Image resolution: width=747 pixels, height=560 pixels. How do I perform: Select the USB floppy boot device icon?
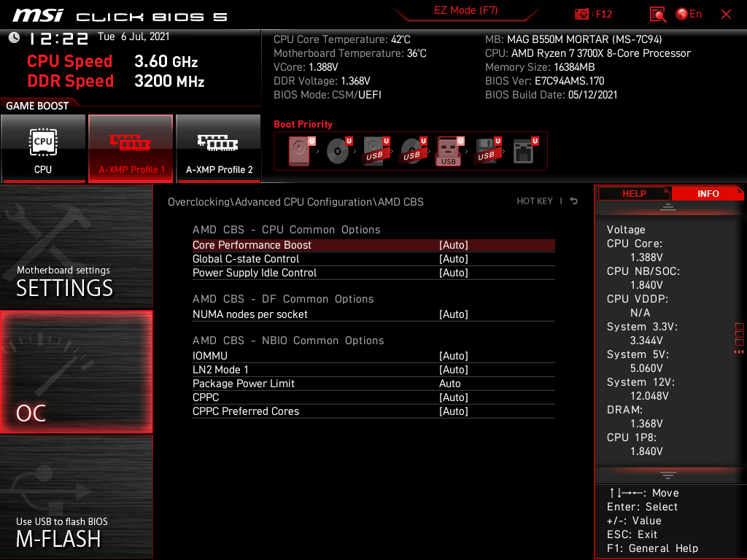487,151
